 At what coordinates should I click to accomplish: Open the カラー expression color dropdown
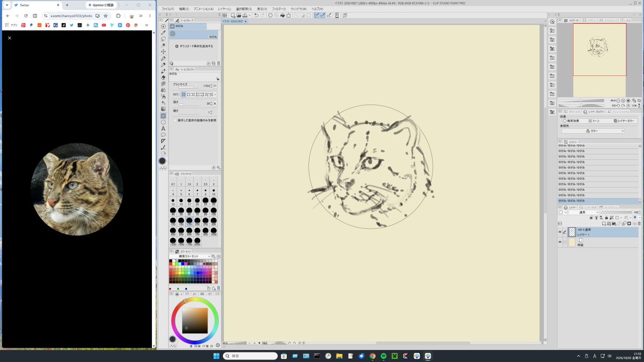click(593, 131)
